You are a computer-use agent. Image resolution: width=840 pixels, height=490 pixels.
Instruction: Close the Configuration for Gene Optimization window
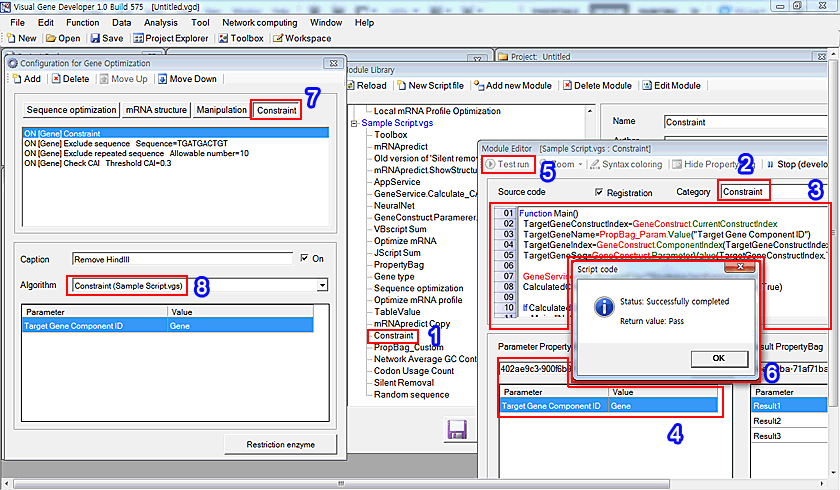(x=333, y=63)
